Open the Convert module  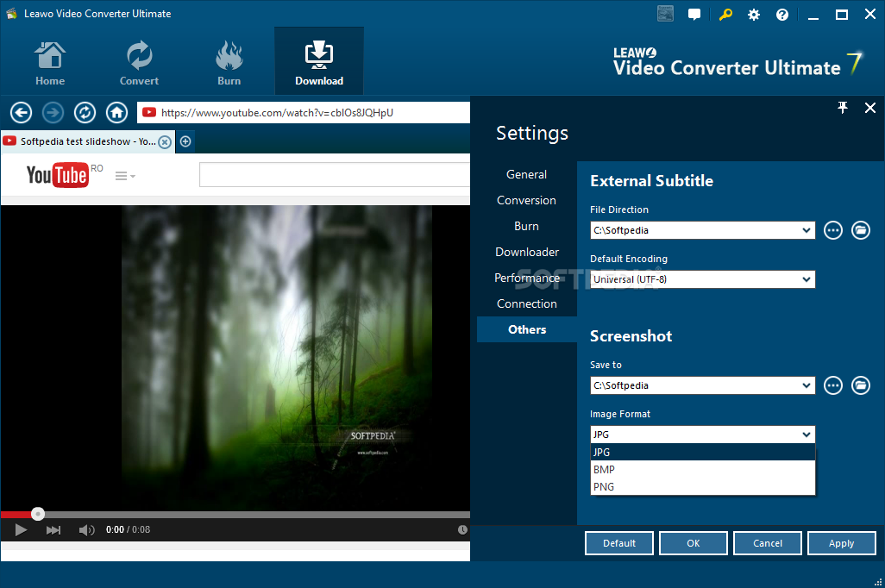tap(139, 63)
